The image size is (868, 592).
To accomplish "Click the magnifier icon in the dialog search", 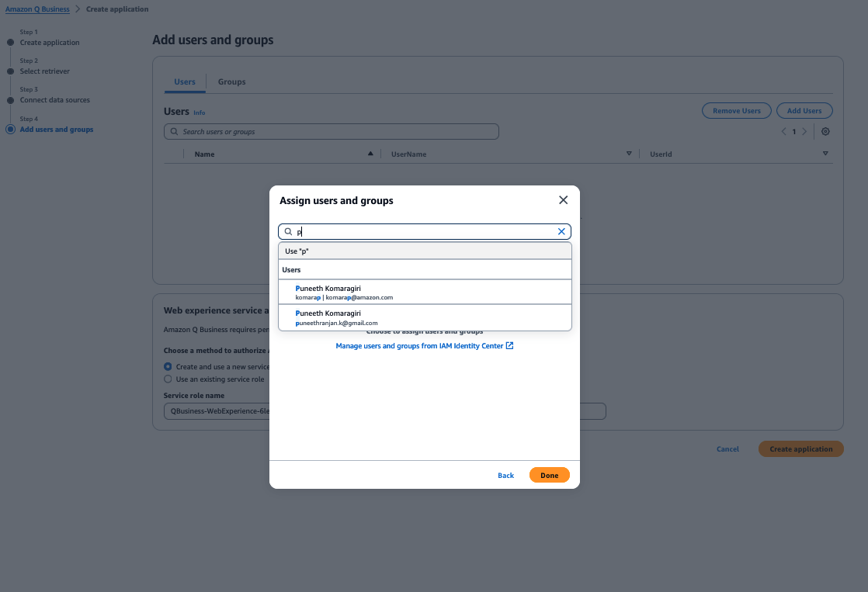I will (x=287, y=230).
